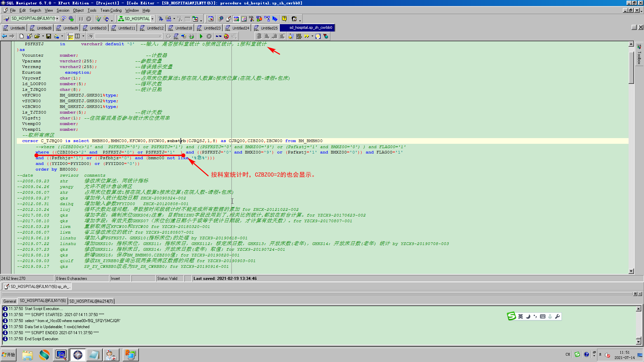Screen dimensions: 644x362
Task: Click the split view layout icon
Action: point(77,36)
